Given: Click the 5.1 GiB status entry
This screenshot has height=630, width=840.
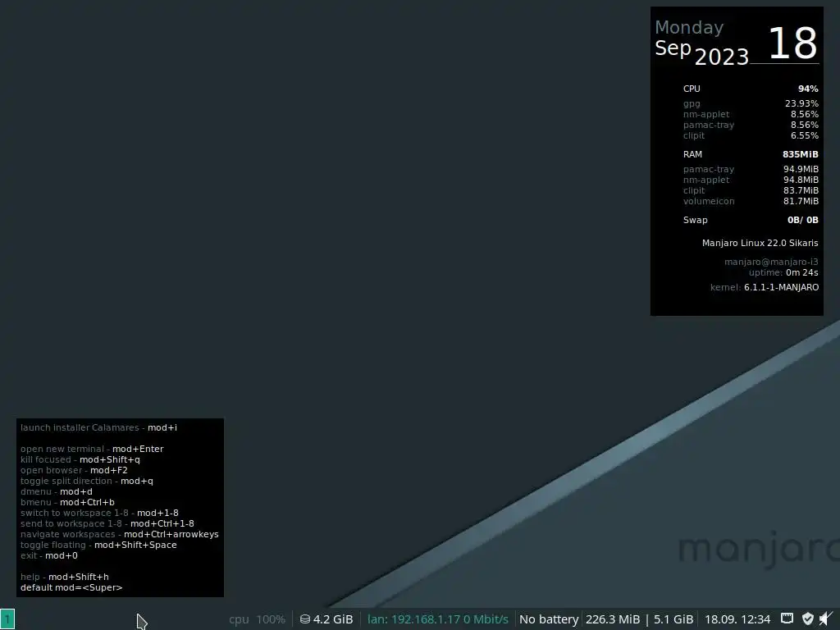Looking at the screenshot, I should pyautogui.click(x=673, y=619).
